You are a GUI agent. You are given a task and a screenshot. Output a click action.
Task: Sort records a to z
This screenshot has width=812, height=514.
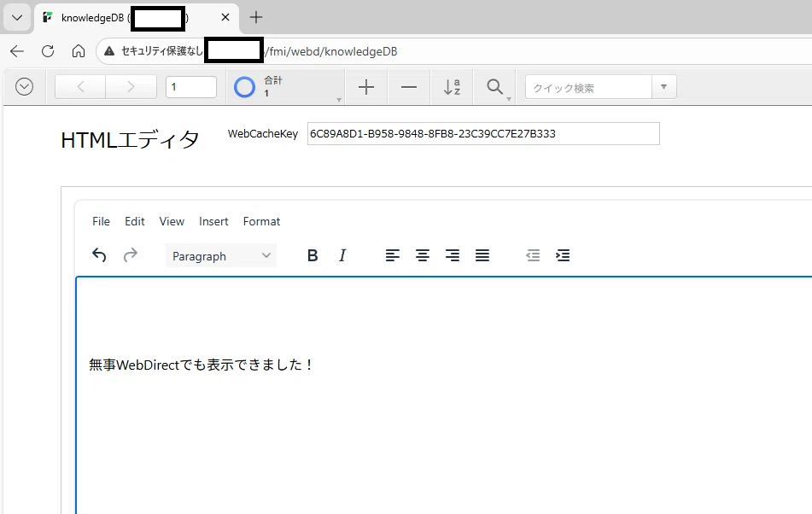pyautogui.click(x=452, y=87)
